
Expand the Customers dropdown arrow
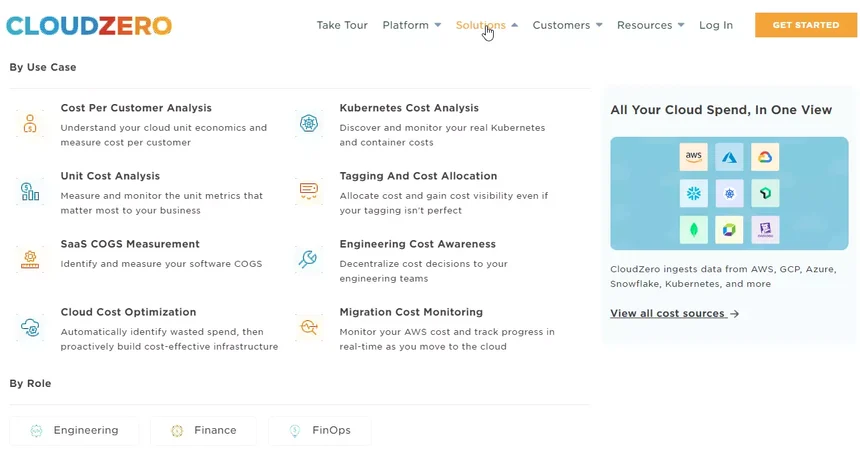click(599, 25)
